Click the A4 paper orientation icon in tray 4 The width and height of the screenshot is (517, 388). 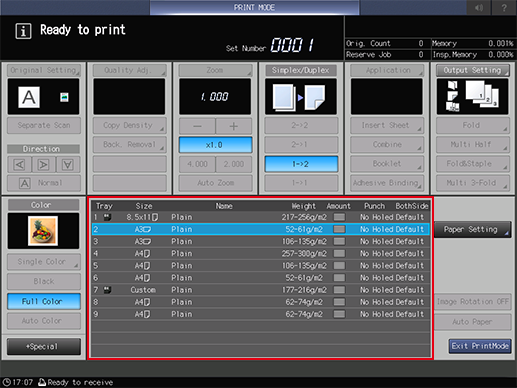pyautogui.click(x=147, y=254)
